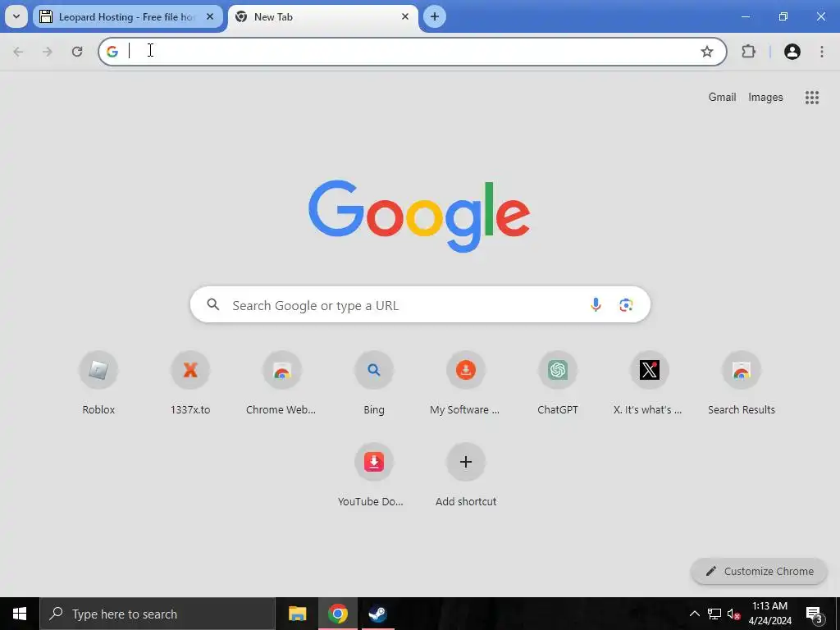Bookmark this tab with star icon
Viewport: 840px width, 630px height.
(707, 52)
